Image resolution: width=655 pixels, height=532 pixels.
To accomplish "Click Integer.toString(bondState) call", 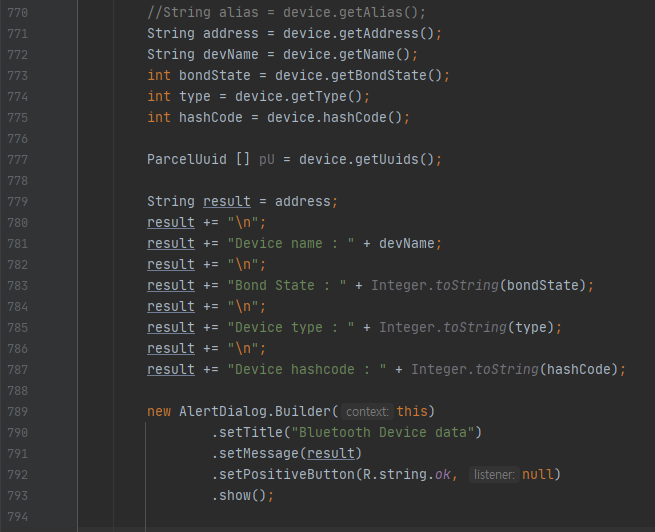I will [x=479, y=285].
